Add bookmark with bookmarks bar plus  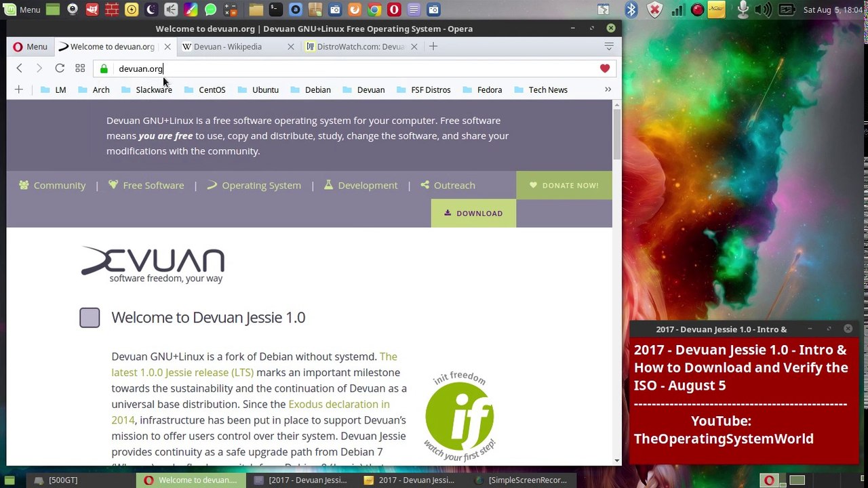pyautogui.click(x=19, y=89)
